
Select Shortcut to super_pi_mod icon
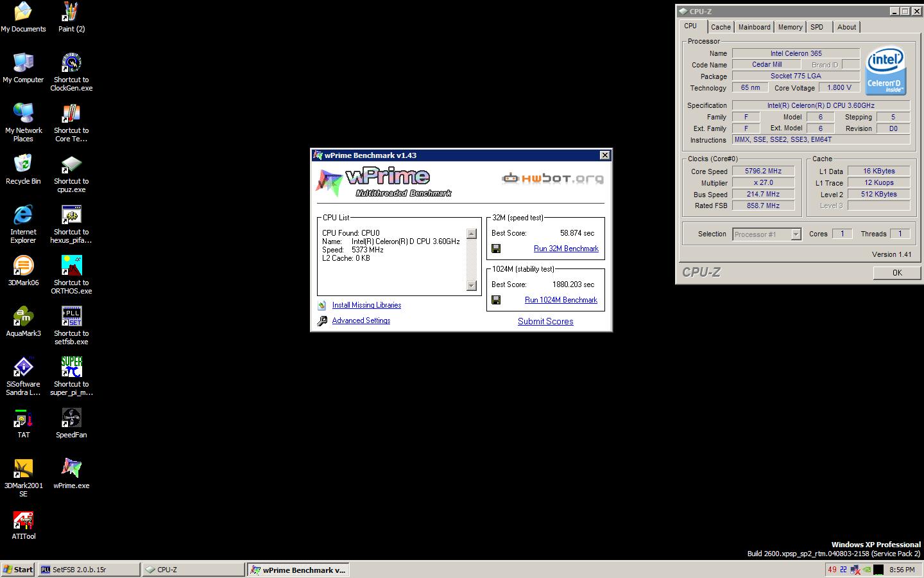pyautogui.click(x=71, y=376)
